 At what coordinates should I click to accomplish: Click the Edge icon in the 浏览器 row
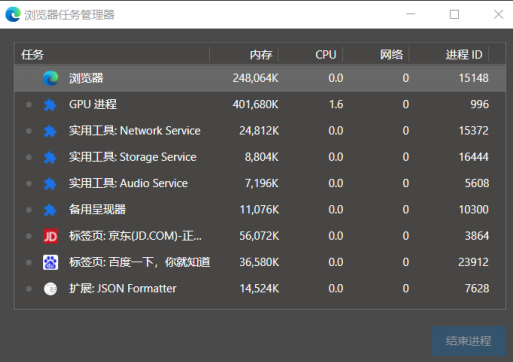[x=50, y=78]
